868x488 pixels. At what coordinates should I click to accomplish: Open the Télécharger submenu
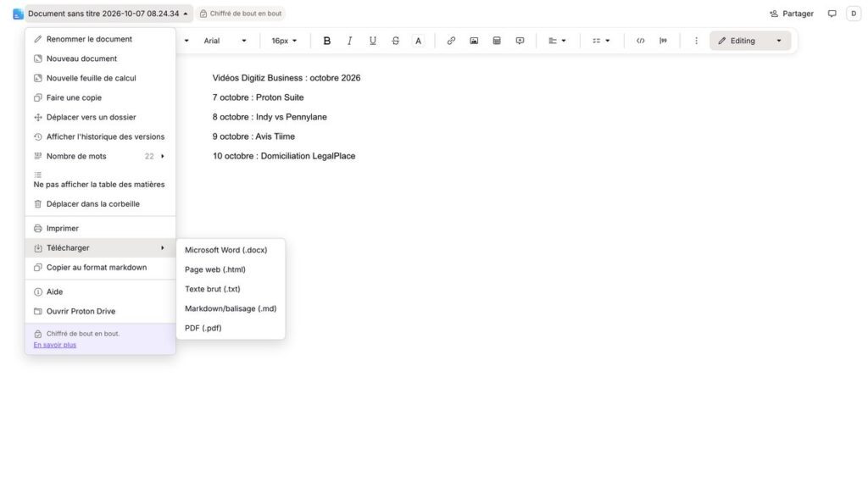(x=100, y=248)
